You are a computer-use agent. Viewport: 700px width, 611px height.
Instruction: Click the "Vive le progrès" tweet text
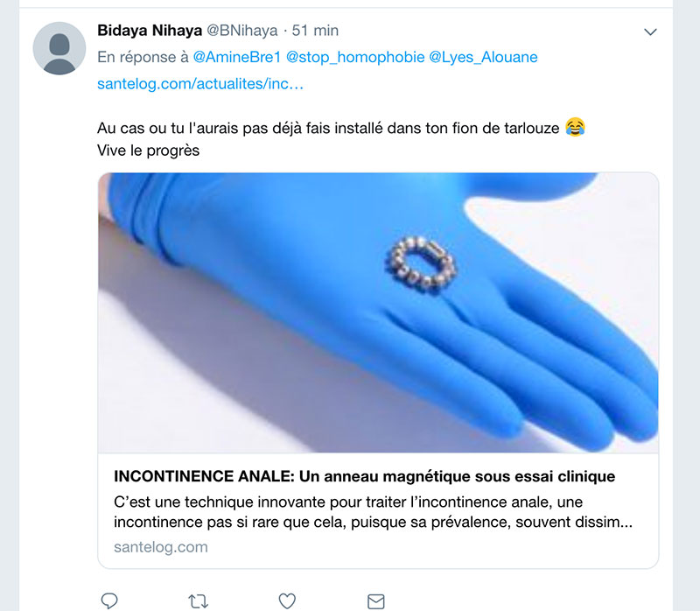coord(149,150)
